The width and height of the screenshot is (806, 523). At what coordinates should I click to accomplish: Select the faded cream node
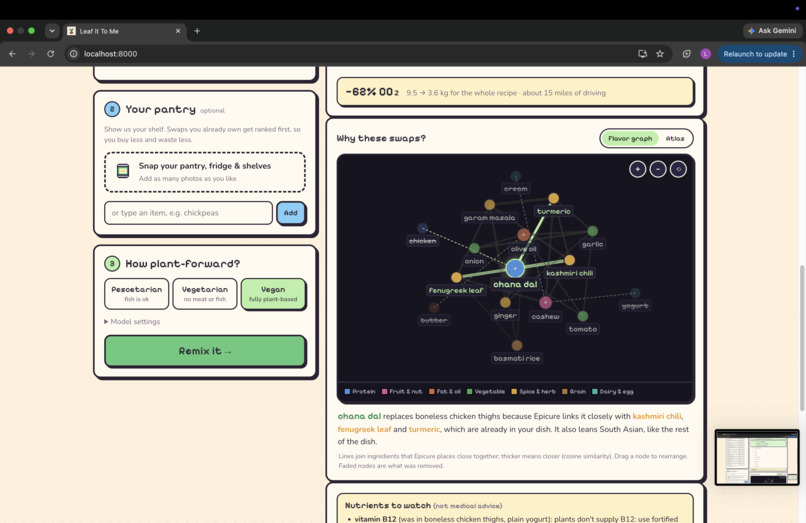[x=516, y=176]
